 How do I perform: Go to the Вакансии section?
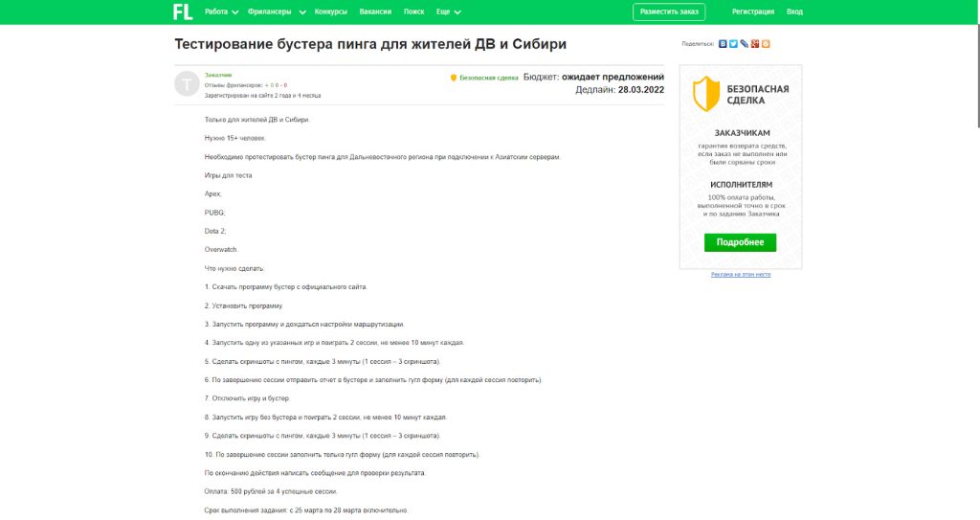[x=376, y=11]
